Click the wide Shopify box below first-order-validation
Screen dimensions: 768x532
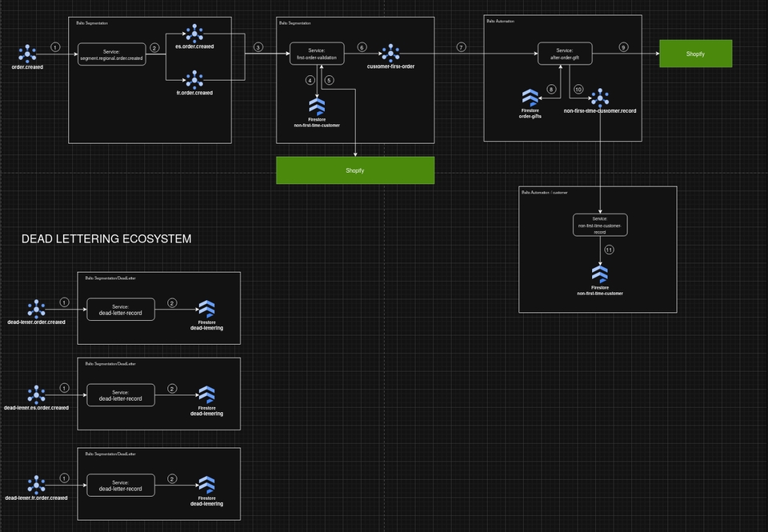click(x=355, y=170)
